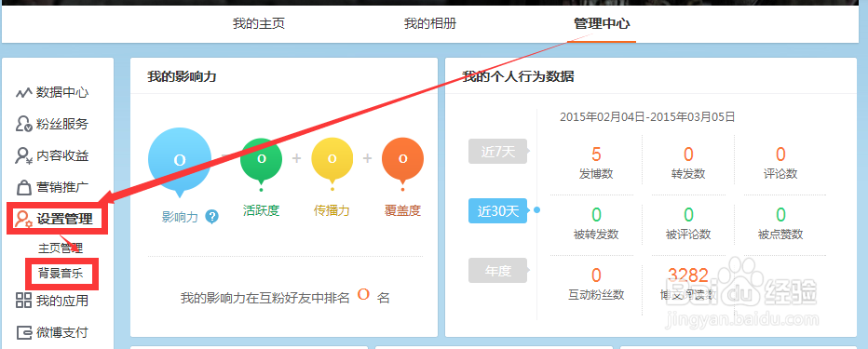Open the 主页管理 submenu item
The image size is (868, 349).
61,248
